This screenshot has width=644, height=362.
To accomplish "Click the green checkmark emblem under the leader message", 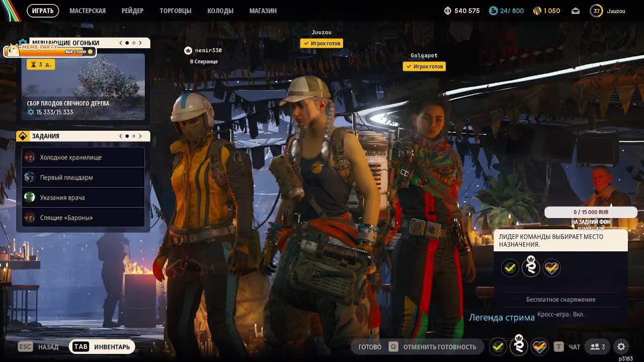I will tap(510, 267).
